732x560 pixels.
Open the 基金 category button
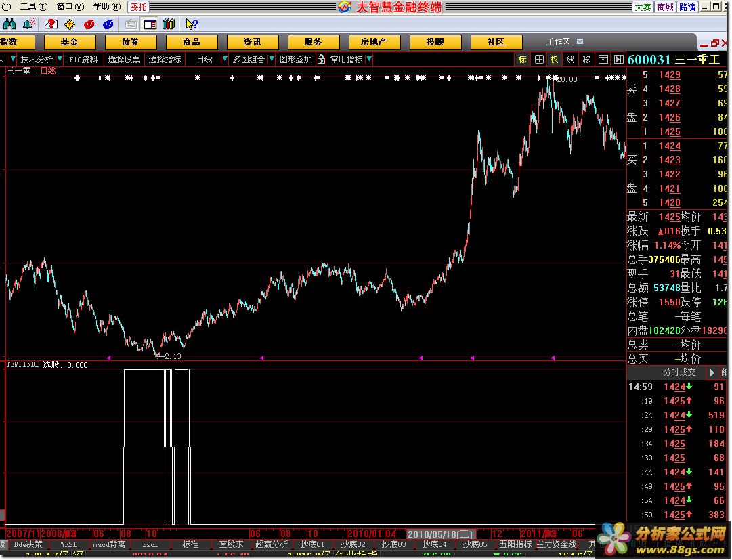pos(70,42)
